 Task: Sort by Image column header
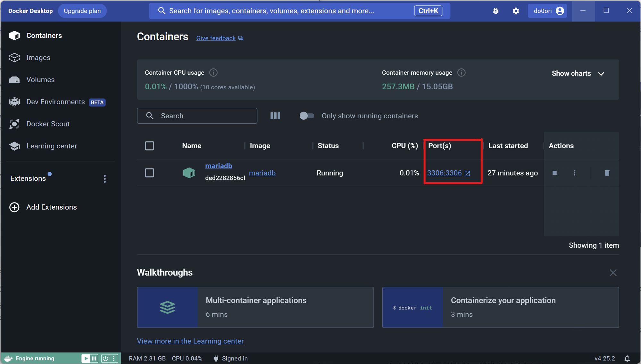260,146
